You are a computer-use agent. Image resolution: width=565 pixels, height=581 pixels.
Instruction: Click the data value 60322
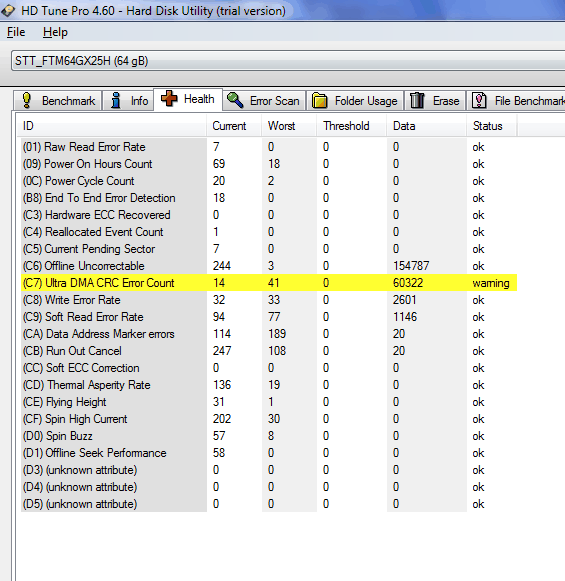[408, 283]
